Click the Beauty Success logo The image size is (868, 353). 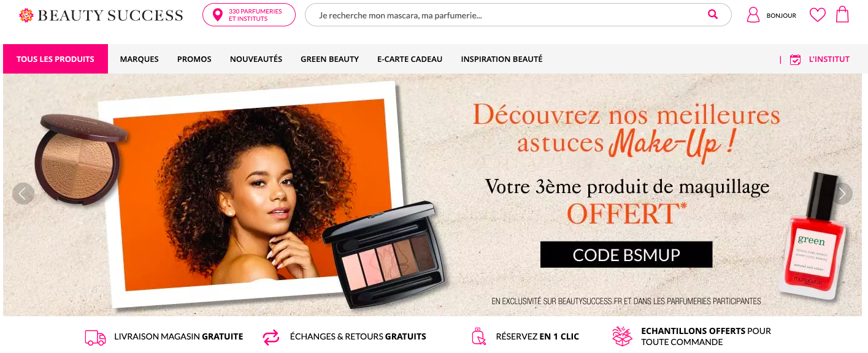[101, 15]
